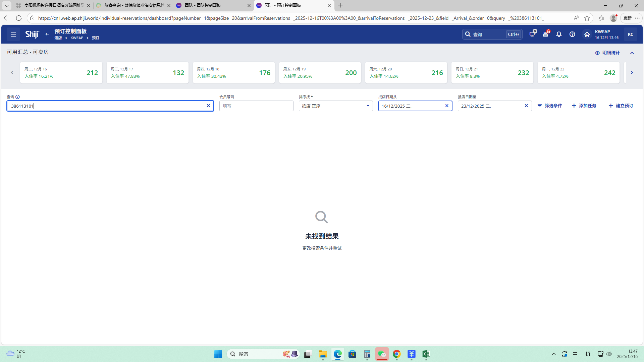This screenshot has height=362, width=644.
Task: Click 建立预订 to create reservation
Action: [621, 106]
